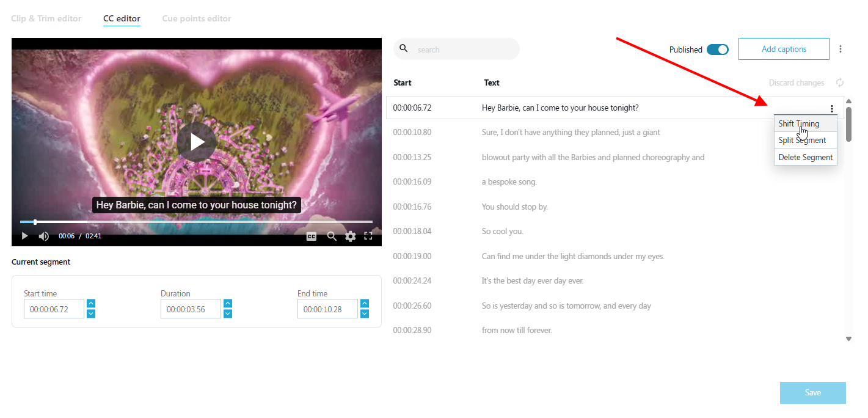Open the video player settings gear
This screenshot has width=868, height=418.
click(x=350, y=236)
